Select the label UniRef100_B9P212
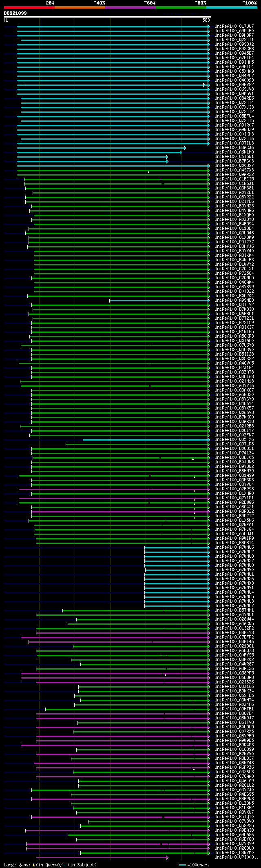This screenshot has height=868, width=261. [x=234, y=516]
